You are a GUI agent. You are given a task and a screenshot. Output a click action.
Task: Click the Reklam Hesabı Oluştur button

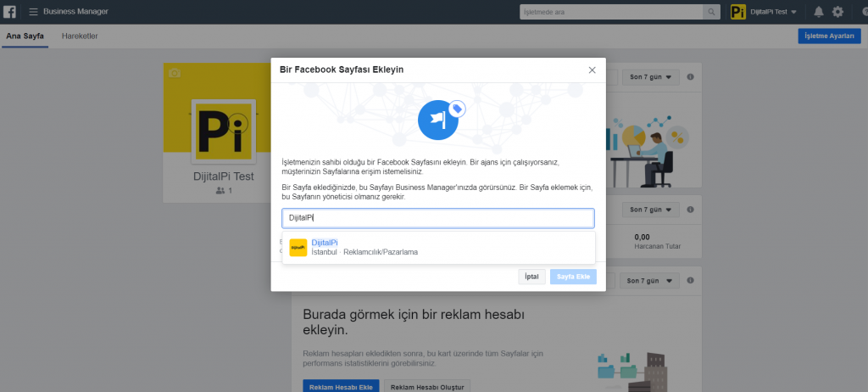point(427,386)
